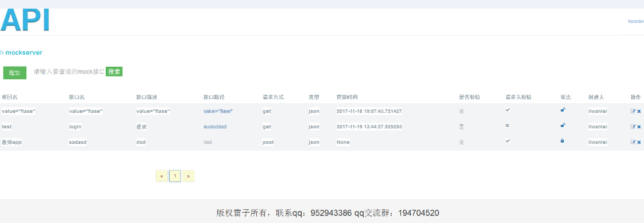Click the post request method cell
Viewport: 644px width, 223px height.
tap(268, 143)
